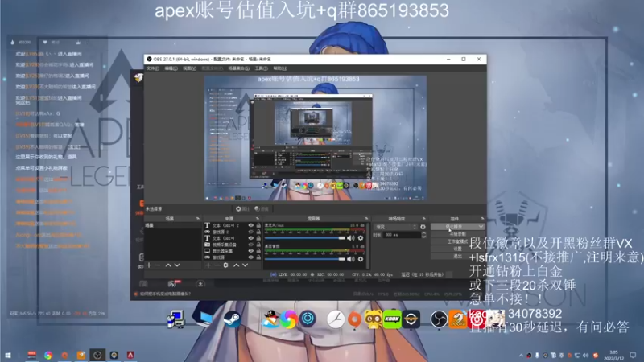Open source properties gear in Sources toolbar
The width and height of the screenshot is (644, 362).
[x=226, y=265]
